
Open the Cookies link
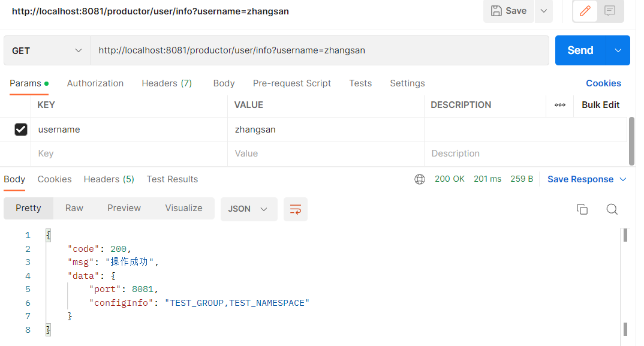pyautogui.click(x=603, y=83)
